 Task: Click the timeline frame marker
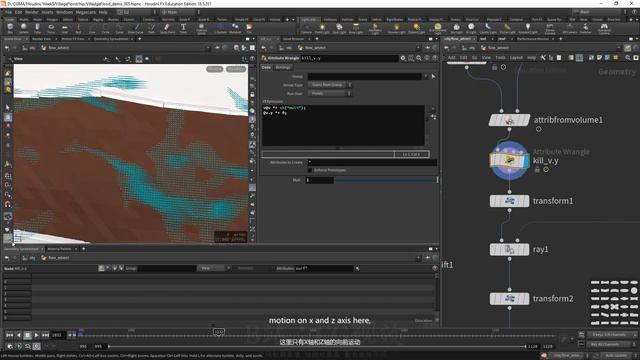(219, 332)
